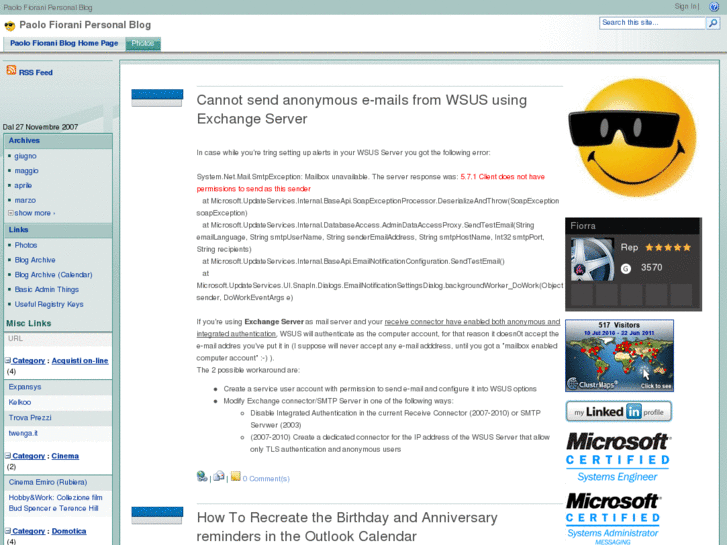Open Paolo Fiorani Blog Home Page tab
This screenshot has height=545, width=727.
click(x=64, y=43)
